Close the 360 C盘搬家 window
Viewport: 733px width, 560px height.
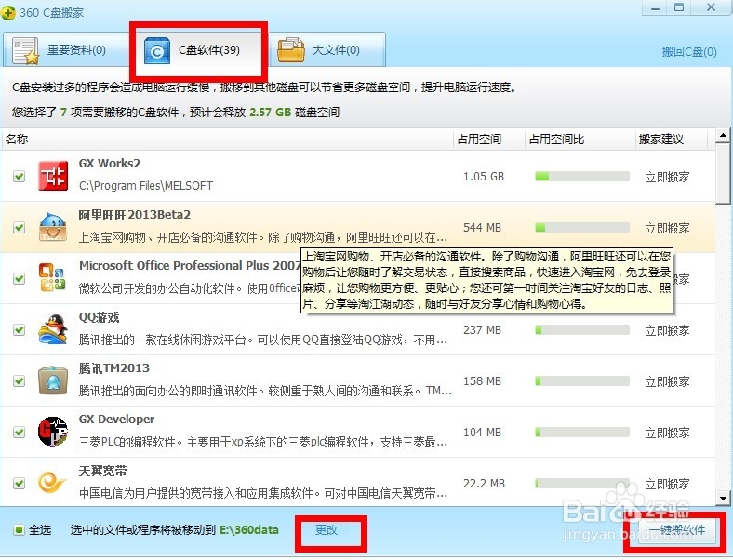click(711, 8)
